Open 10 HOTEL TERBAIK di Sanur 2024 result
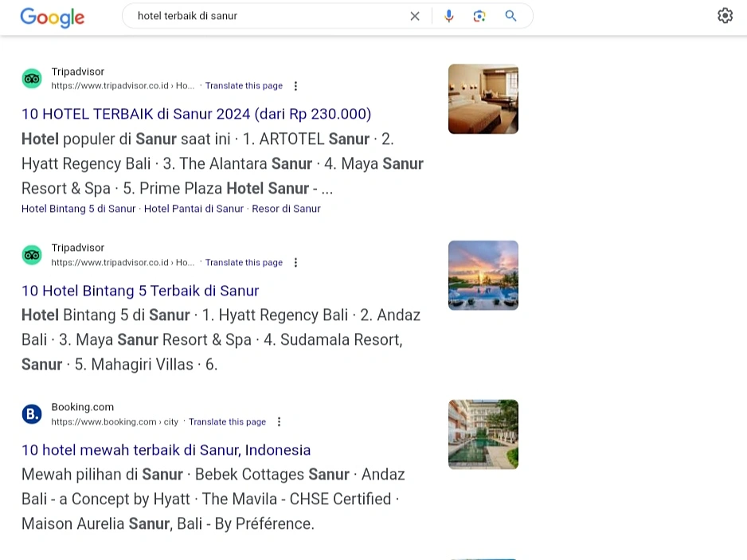The image size is (747, 560). [196, 114]
